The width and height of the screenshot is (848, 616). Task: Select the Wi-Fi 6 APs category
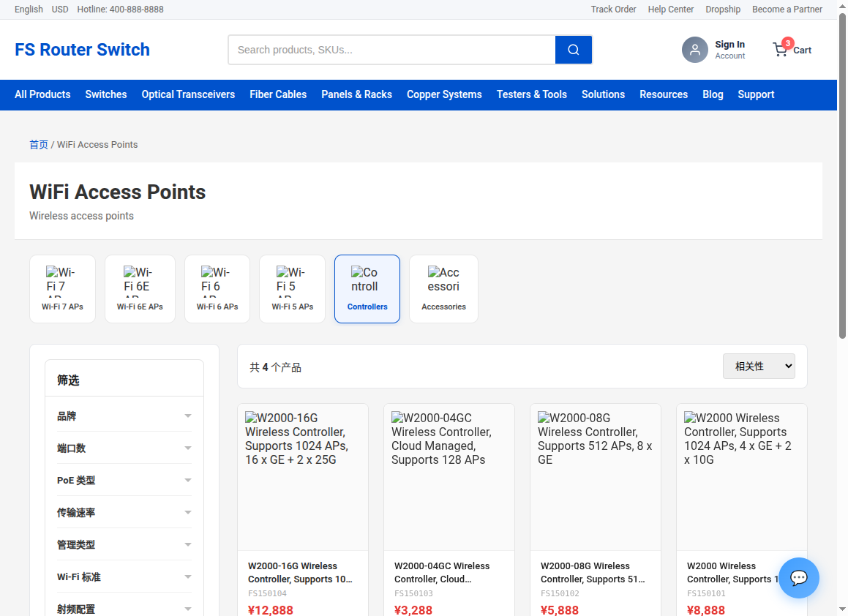[x=217, y=289]
